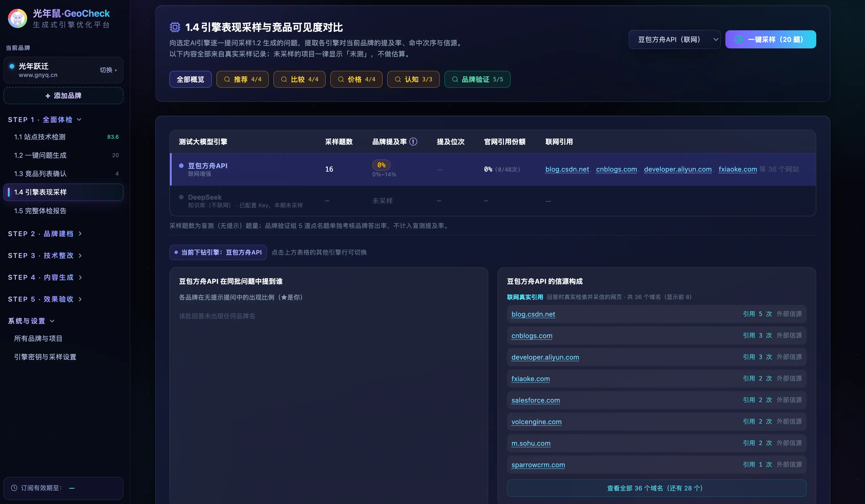
Task: Select the 比较 4/4 filter tab
Action: [x=299, y=79]
